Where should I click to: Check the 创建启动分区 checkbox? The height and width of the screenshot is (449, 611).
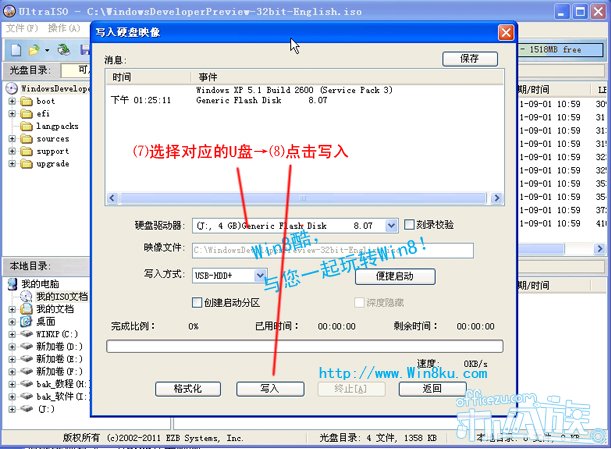197,302
